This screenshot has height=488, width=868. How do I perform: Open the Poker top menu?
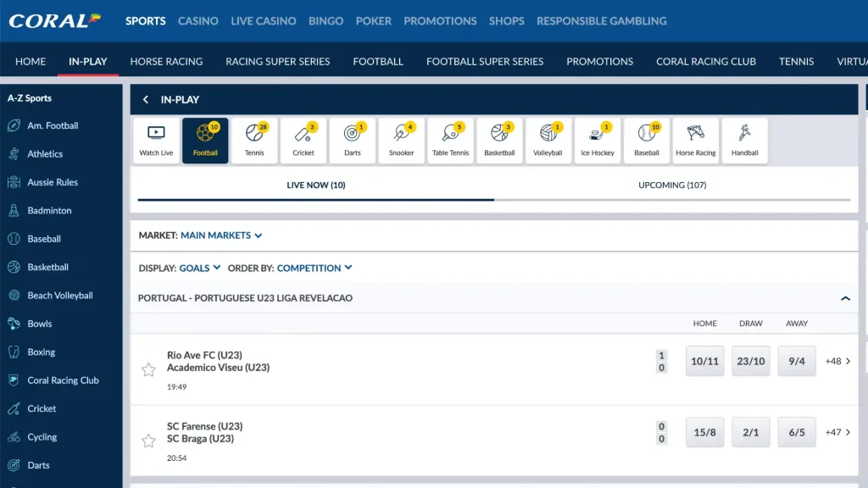click(x=374, y=21)
